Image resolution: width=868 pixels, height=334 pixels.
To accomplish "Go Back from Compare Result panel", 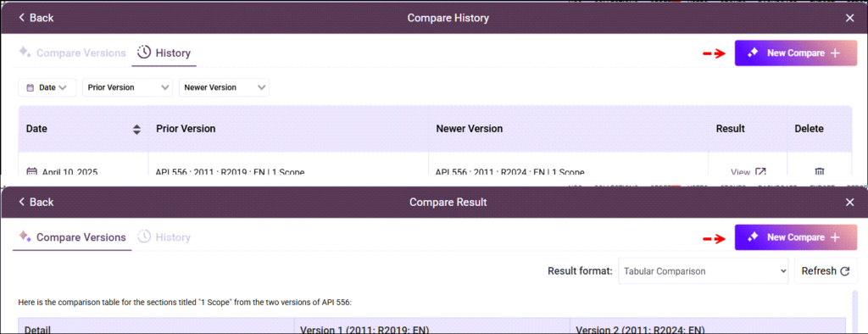I will point(36,202).
